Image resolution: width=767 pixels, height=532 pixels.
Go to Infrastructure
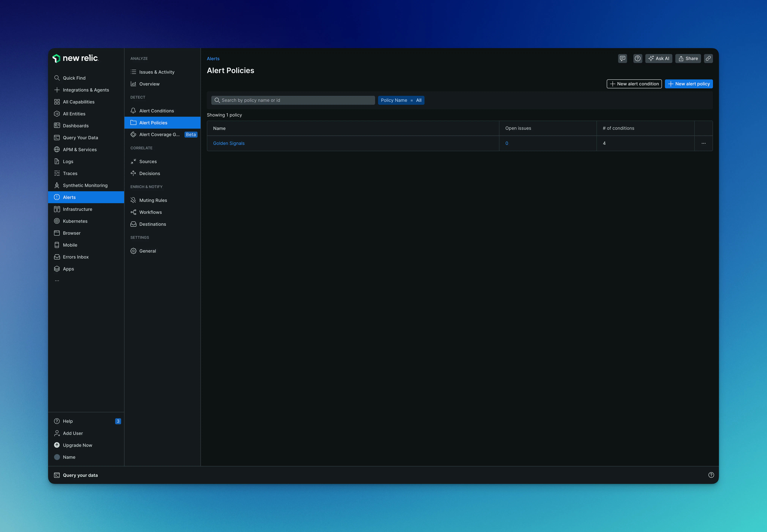click(x=86, y=209)
